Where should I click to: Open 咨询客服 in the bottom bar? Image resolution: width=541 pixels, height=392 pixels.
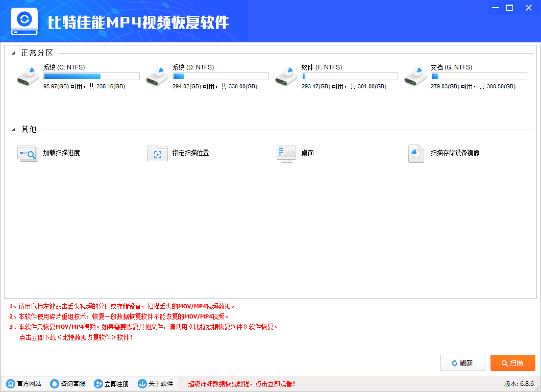point(67,384)
